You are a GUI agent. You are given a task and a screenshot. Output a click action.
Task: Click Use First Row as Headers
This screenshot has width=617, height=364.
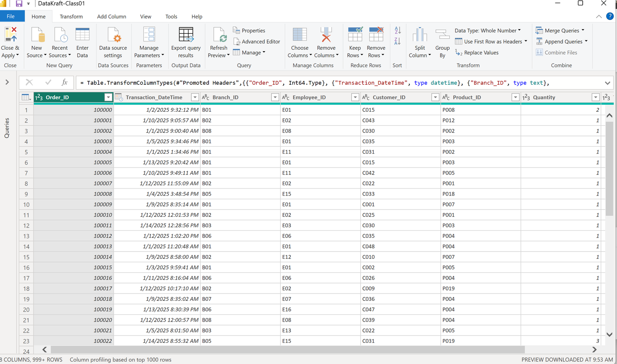tap(491, 42)
